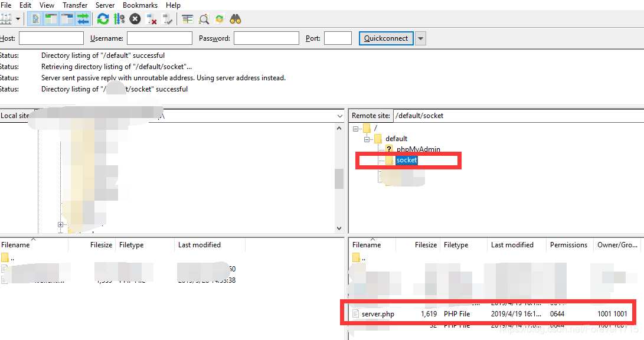Search for files with the binoculars icon
644x340 pixels.
(x=236, y=19)
